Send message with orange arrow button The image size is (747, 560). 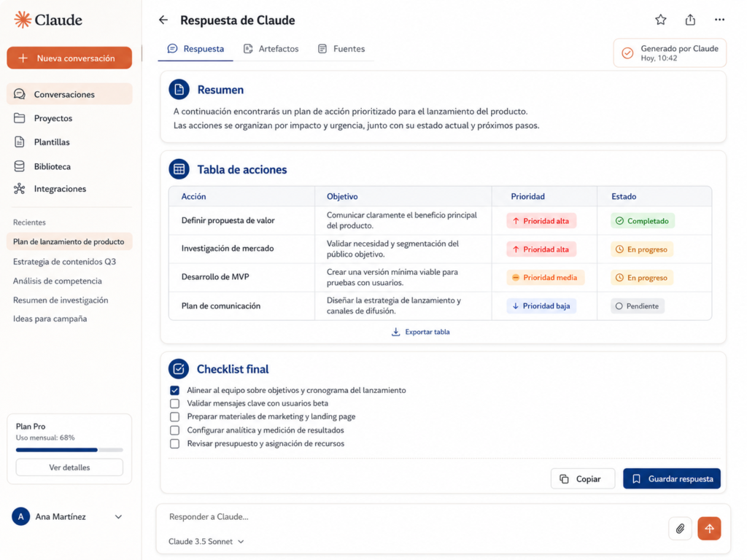709,529
